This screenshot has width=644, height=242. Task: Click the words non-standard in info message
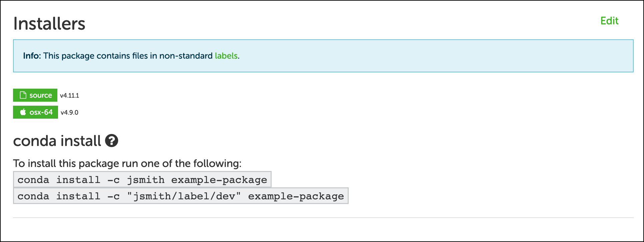186,56
